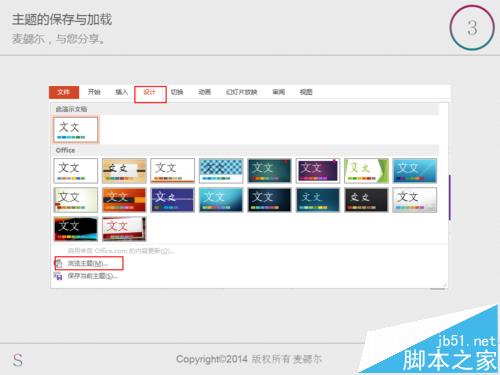This screenshot has width=500, height=375.
Task: Open the 审阅 (Review) tab
Action: [x=278, y=92]
